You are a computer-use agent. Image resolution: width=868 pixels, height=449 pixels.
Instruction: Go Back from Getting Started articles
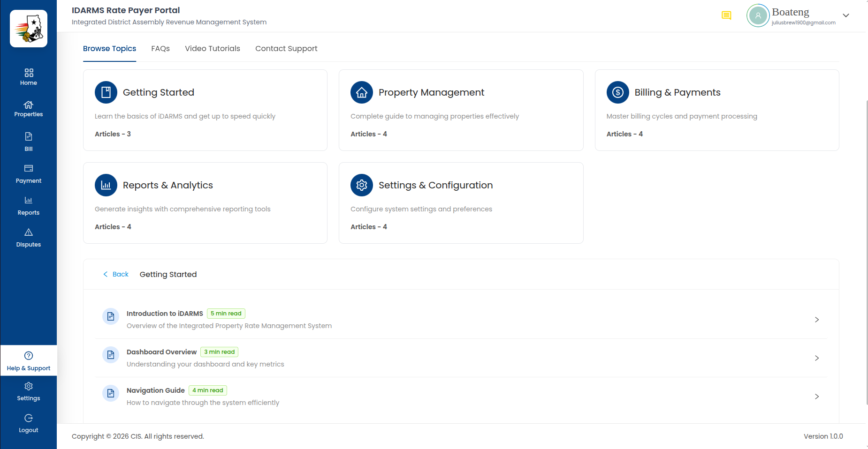pyautogui.click(x=116, y=274)
